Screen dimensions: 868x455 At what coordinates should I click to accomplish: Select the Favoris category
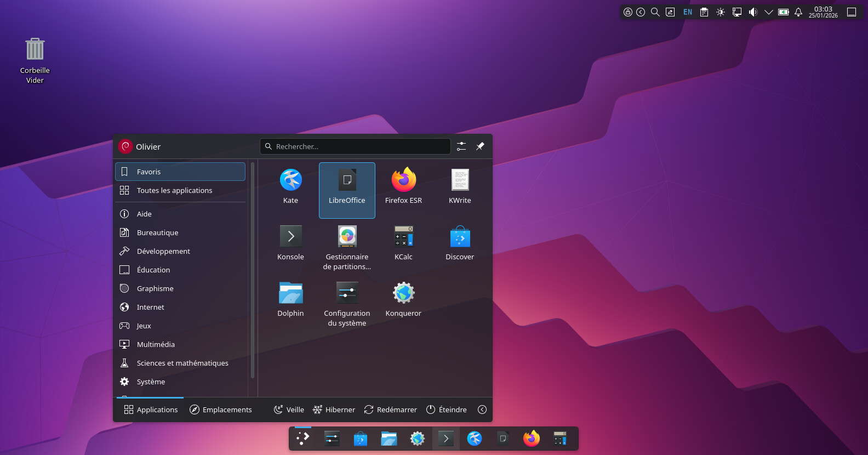(180, 172)
